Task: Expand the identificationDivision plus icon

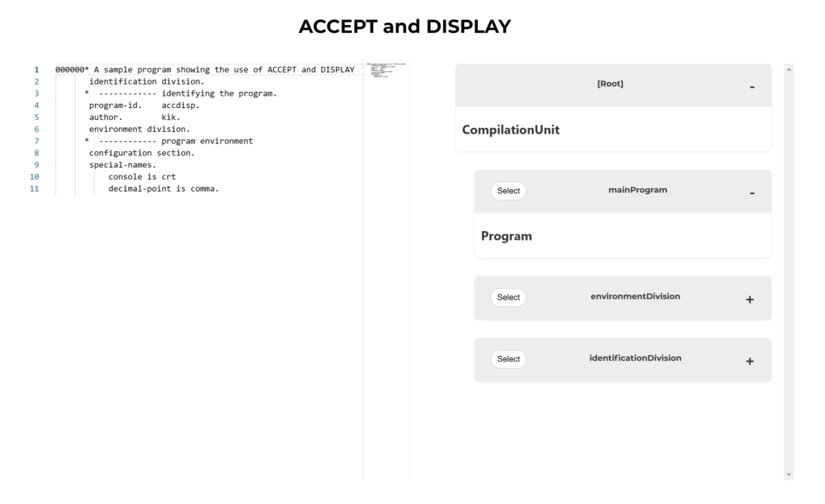Action: (749, 361)
